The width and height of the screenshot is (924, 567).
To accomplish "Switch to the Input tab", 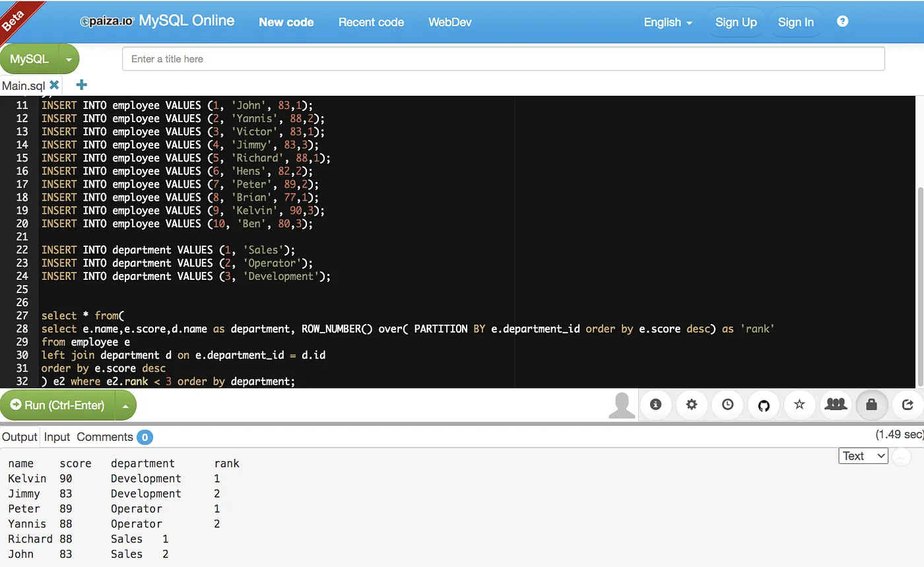I will [x=57, y=437].
